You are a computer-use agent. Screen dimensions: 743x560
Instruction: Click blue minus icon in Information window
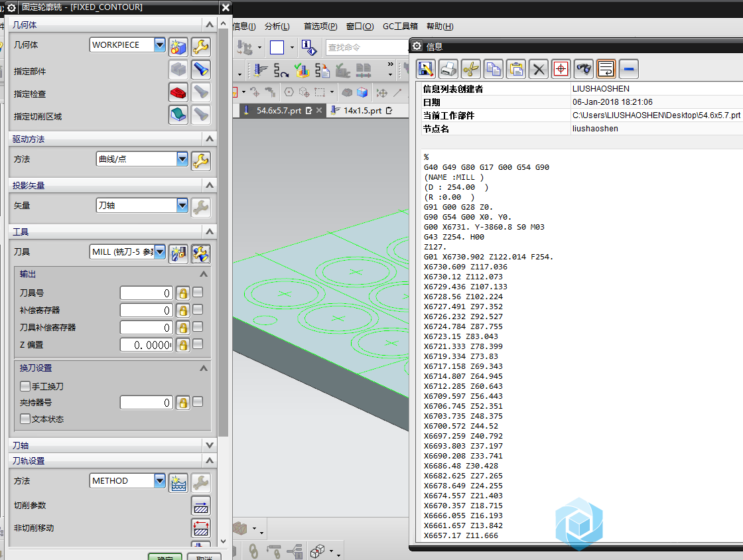629,69
